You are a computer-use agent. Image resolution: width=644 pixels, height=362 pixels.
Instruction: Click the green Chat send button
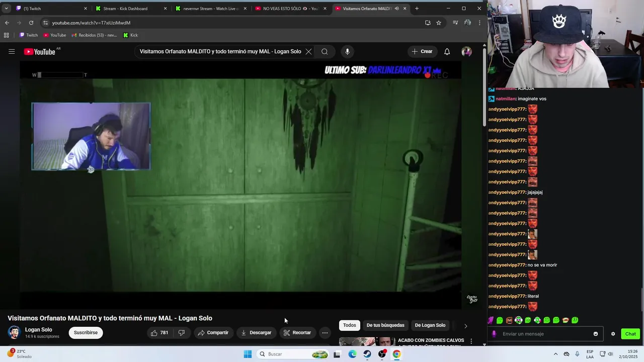click(x=630, y=334)
